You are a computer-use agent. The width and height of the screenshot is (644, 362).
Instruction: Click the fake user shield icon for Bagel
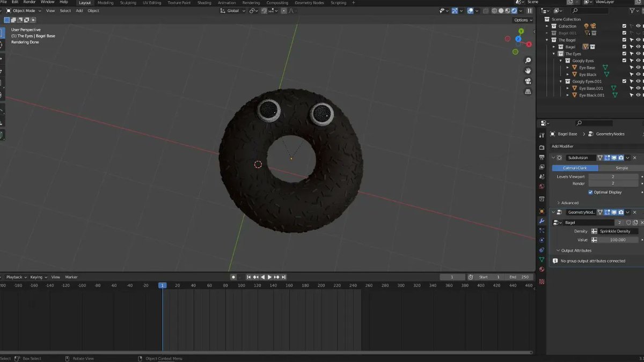[x=628, y=223]
